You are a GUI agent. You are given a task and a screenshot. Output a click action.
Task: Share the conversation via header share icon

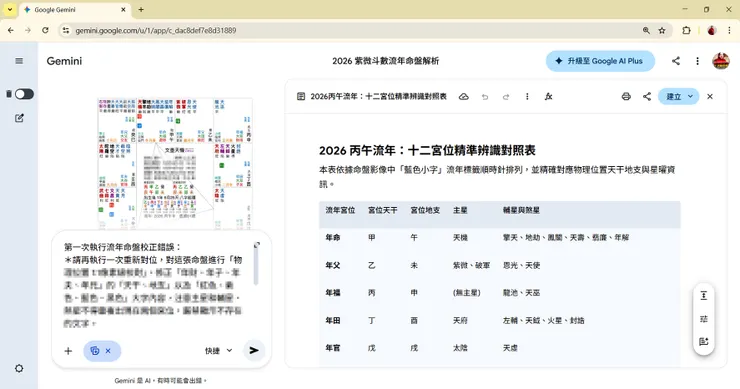tap(676, 61)
